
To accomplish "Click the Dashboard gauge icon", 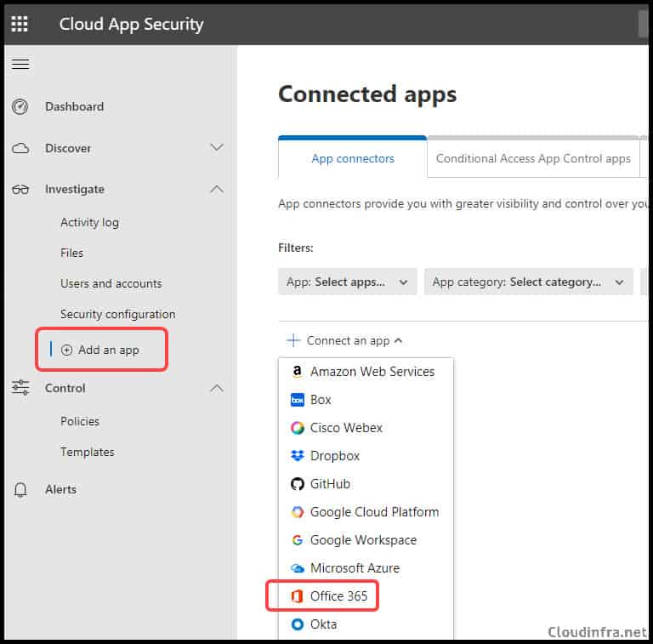I will pyautogui.click(x=20, y=106).
